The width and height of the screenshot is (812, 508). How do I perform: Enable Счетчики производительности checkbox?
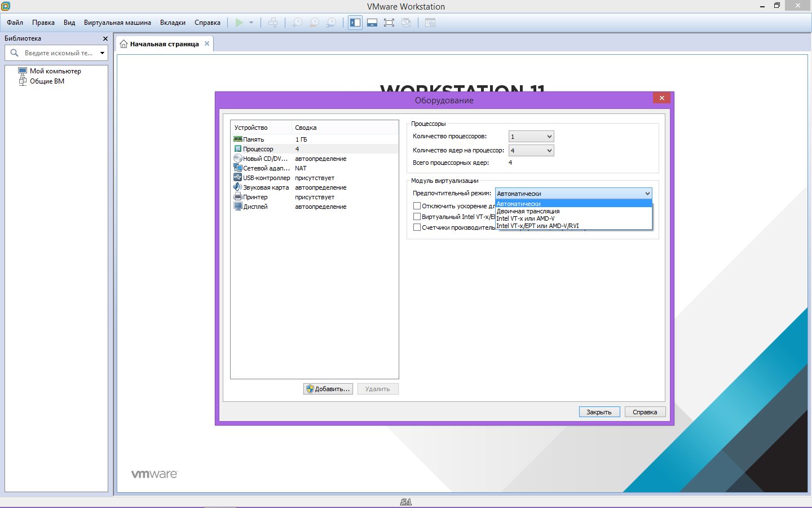tap(417, 227)
